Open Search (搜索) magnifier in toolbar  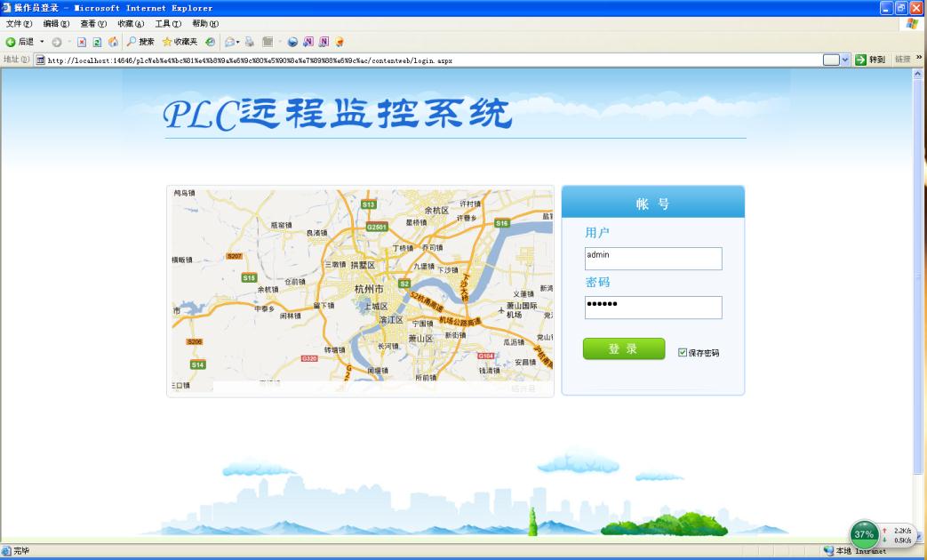click(140, 42)
